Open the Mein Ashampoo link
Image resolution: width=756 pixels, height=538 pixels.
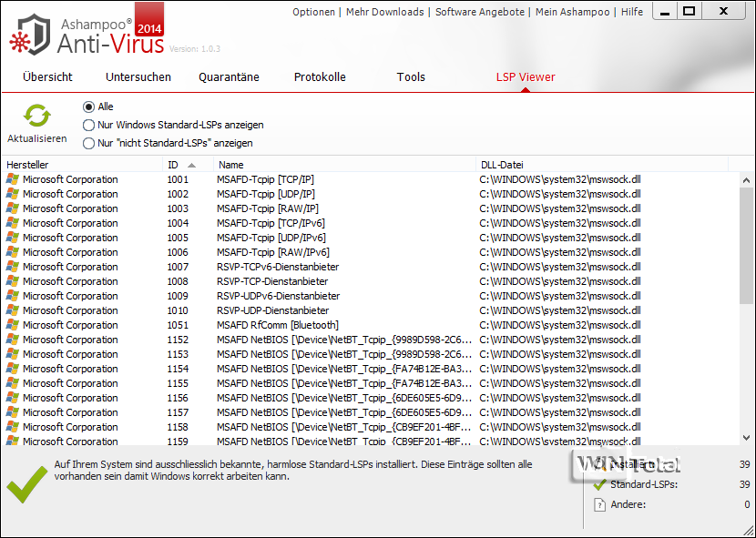click(x=572, y=12)
